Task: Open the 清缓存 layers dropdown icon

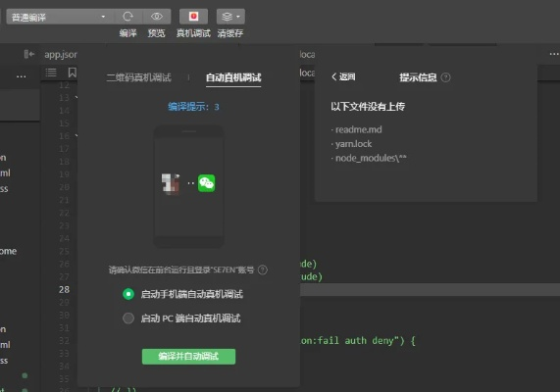Action: [x=230, y=17]
